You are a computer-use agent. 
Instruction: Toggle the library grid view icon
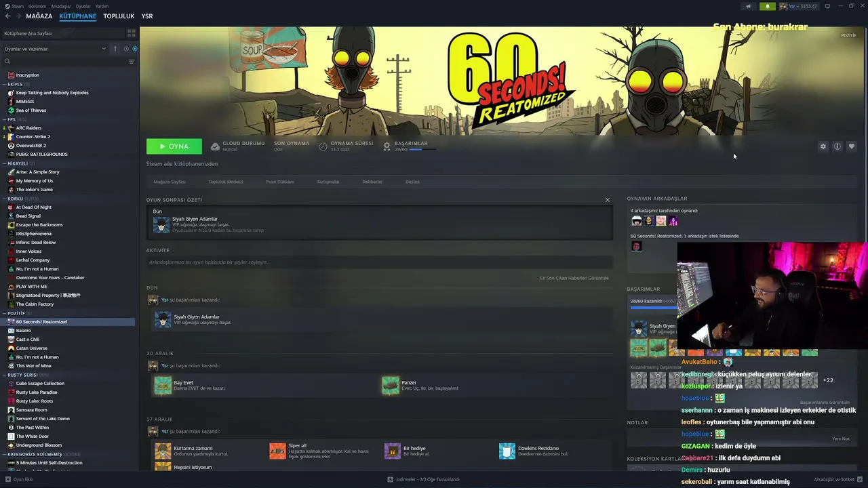[132, 33]
